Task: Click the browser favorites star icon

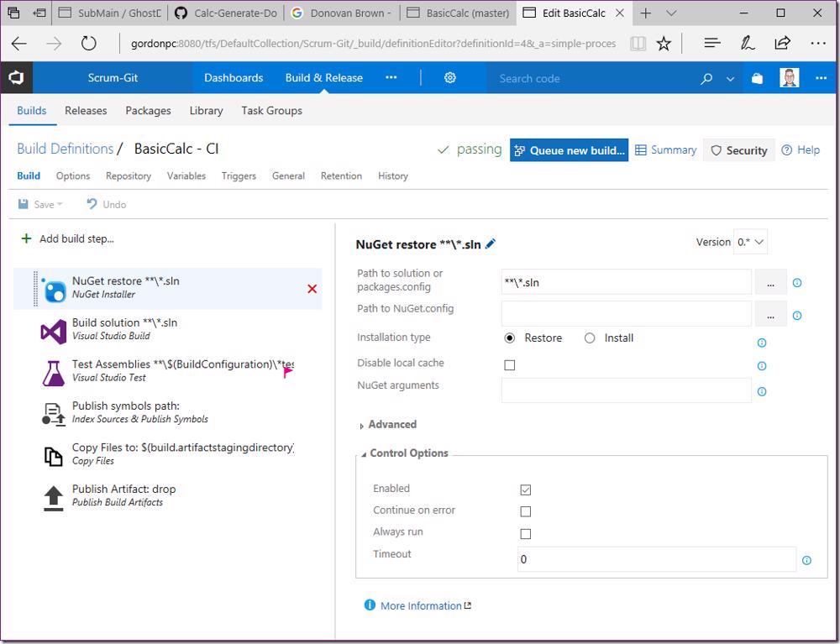Action: click(x=664, y=44)
